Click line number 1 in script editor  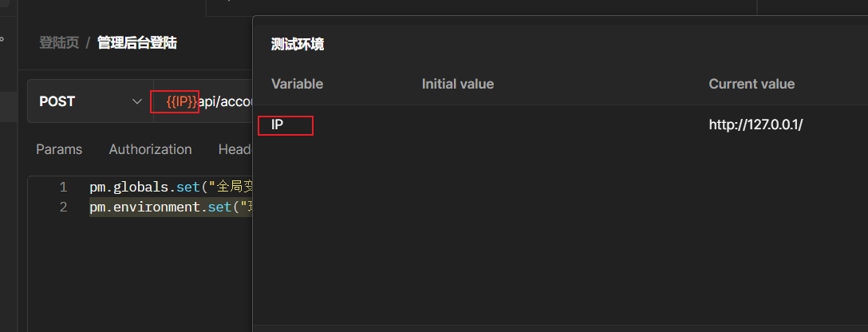(x=63, y=188)
